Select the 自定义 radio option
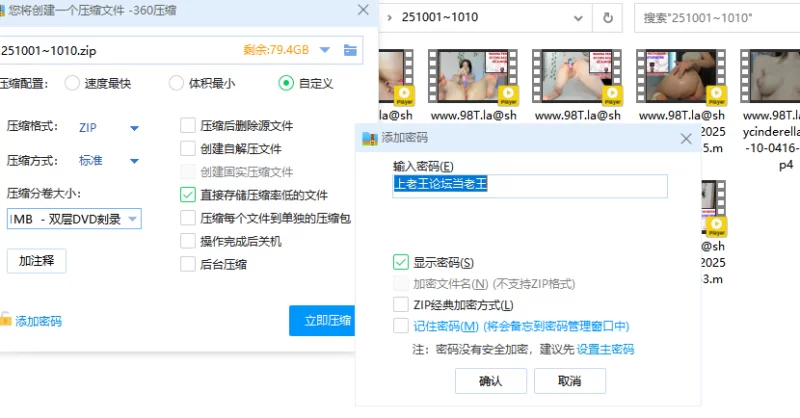Screen dimensions: 800x418 click(x=286, y=83)
